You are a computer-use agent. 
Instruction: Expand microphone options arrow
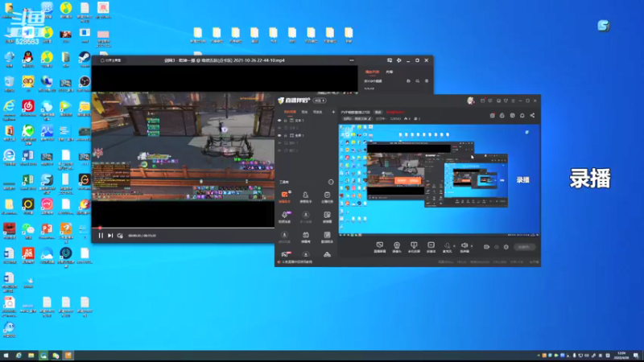[x=454, y=246]
